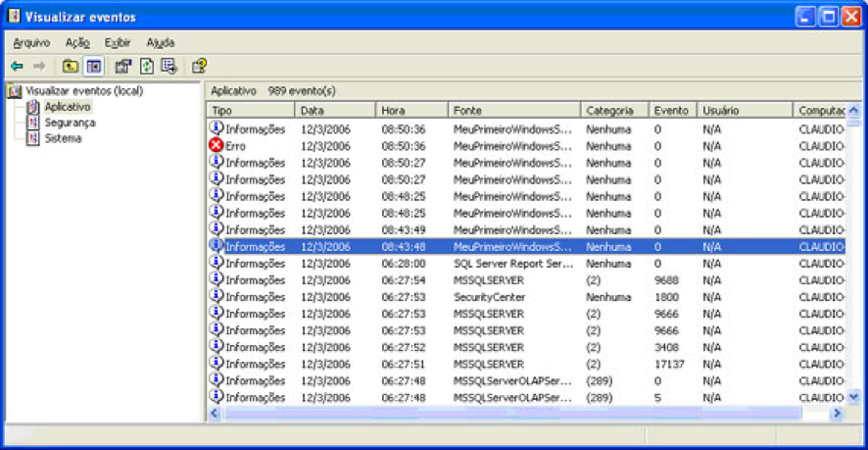Open the Ação menu

(77, 43)
